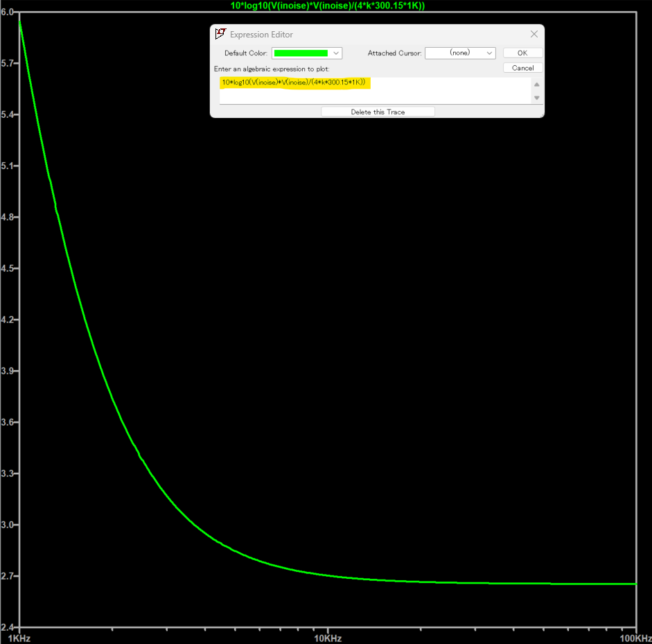Close the Expression Editor dialog
Image resolution: width=652 pixels, height=644 pixels.
coord(534,34)
